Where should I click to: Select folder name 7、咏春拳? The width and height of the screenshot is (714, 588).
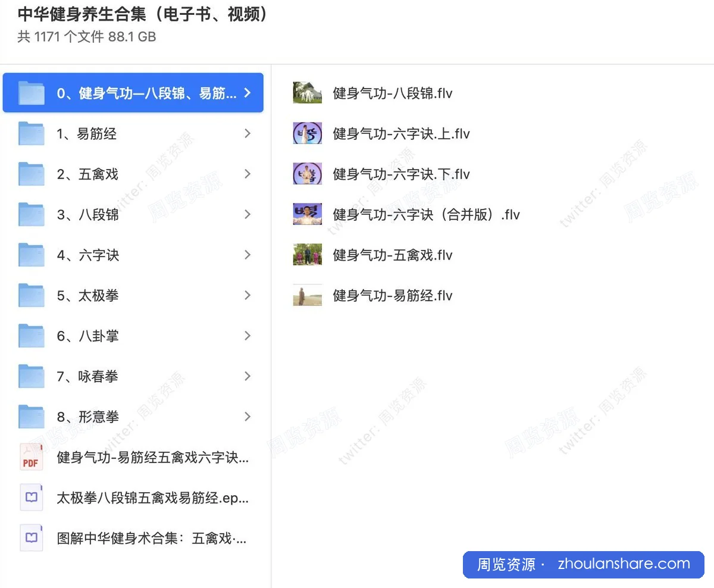click(x=87, y=377)
